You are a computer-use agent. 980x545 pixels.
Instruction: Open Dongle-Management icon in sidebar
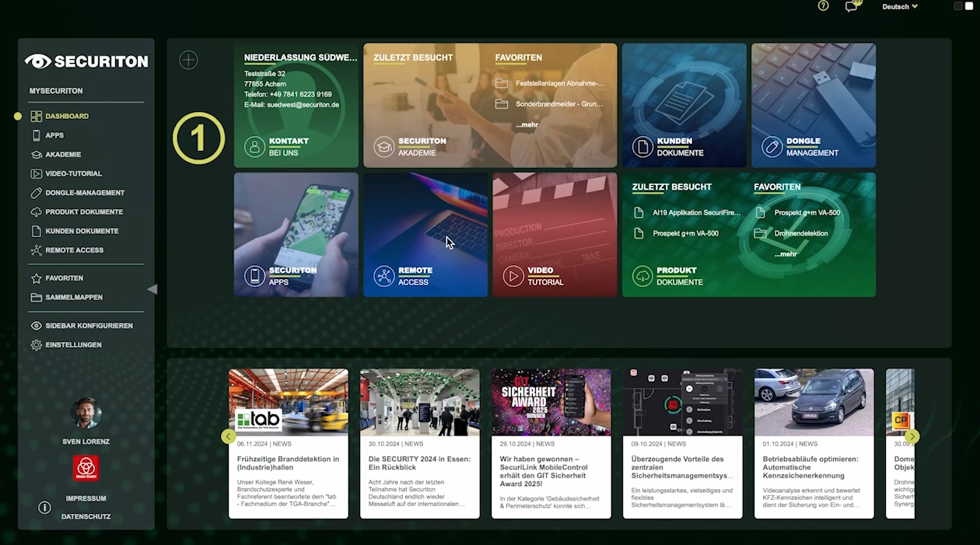pos(36,193)
